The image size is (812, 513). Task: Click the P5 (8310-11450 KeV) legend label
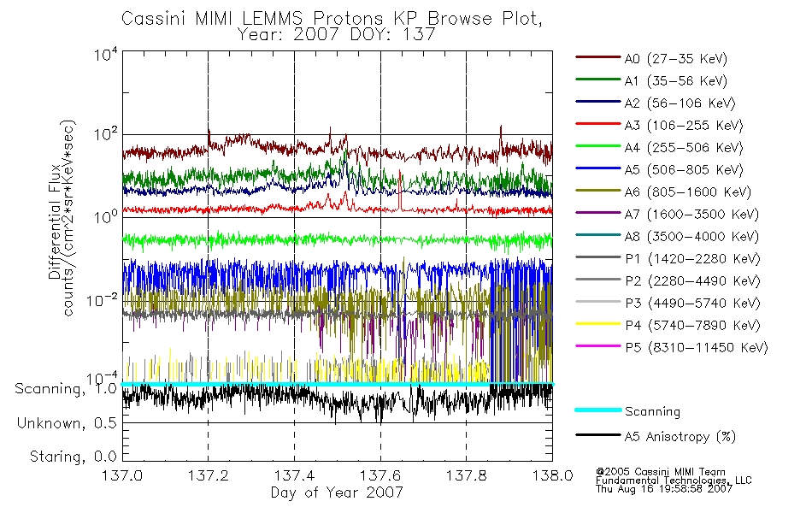coord(697,348)
